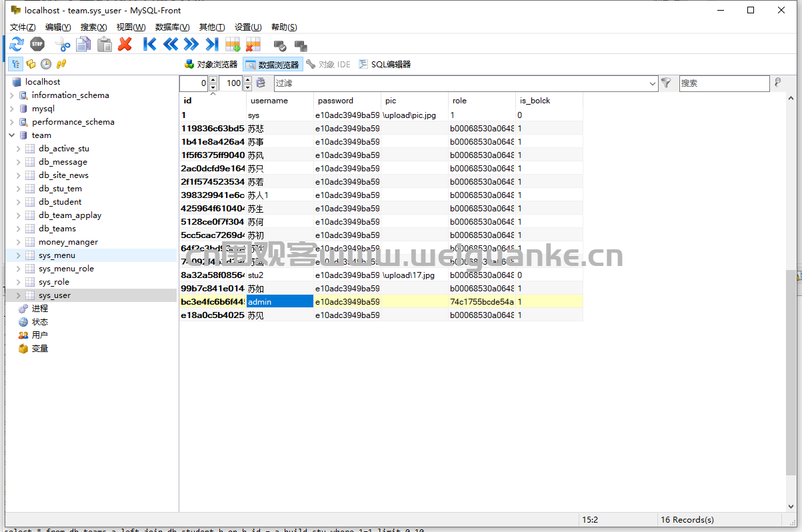
Task: Select the db_stu_tem table
Action: click(x=60, y=189)
